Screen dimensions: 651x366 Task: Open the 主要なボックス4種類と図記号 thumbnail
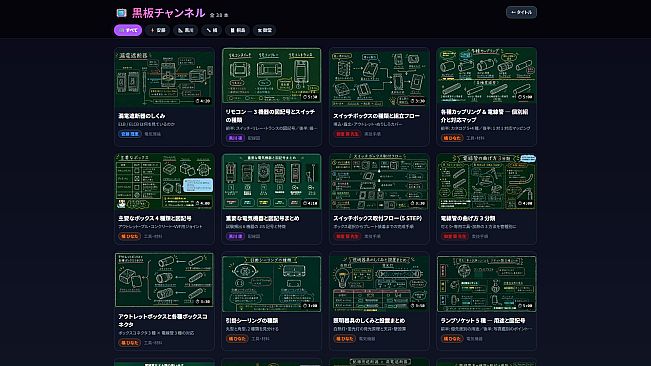(x=164, y=181)
